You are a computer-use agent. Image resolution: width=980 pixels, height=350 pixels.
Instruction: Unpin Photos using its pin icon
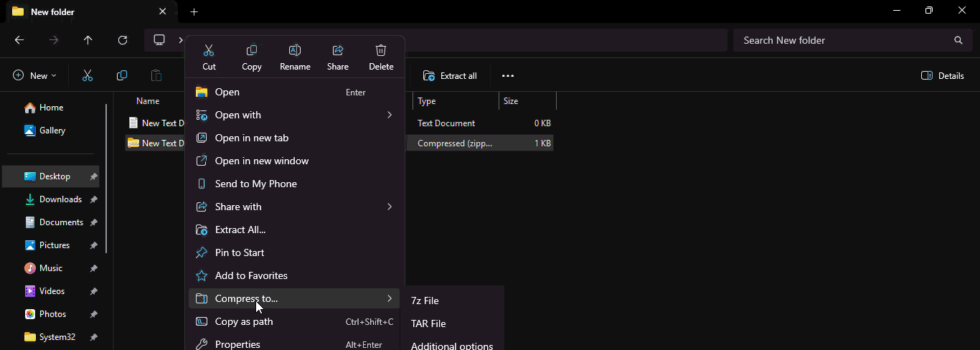93,314
